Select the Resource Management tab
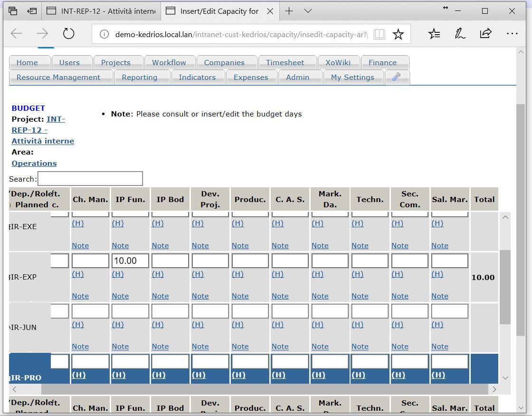The image size is (532, 416). 58,77
